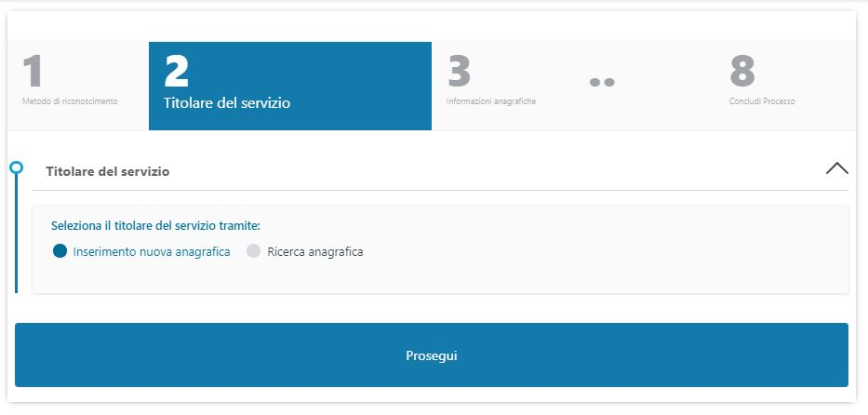The height and width of the screenshot is (415, 868).
Task: Select the filled radio circle for new anagrafica
Action: tap(60, 251)
